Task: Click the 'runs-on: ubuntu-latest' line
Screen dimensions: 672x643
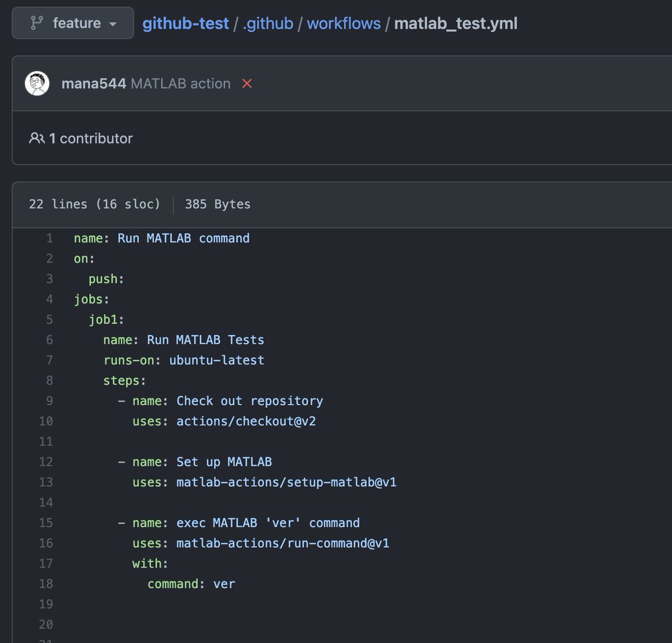Action: point(184,360)
